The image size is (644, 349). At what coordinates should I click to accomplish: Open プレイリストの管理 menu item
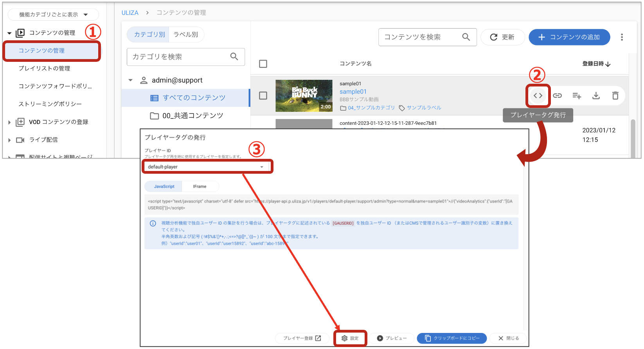click(45, 68)
